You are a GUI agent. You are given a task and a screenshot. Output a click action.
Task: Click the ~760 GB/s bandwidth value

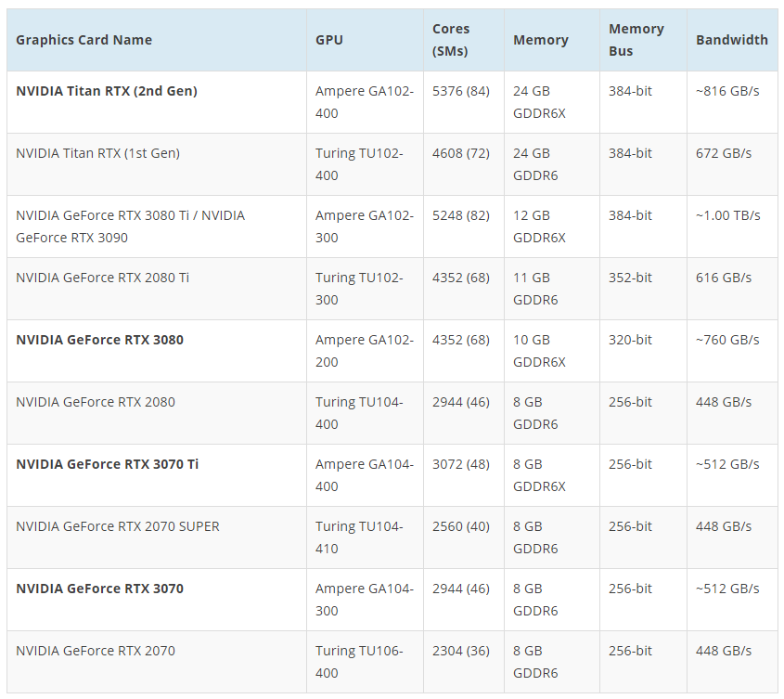point(727,340)
